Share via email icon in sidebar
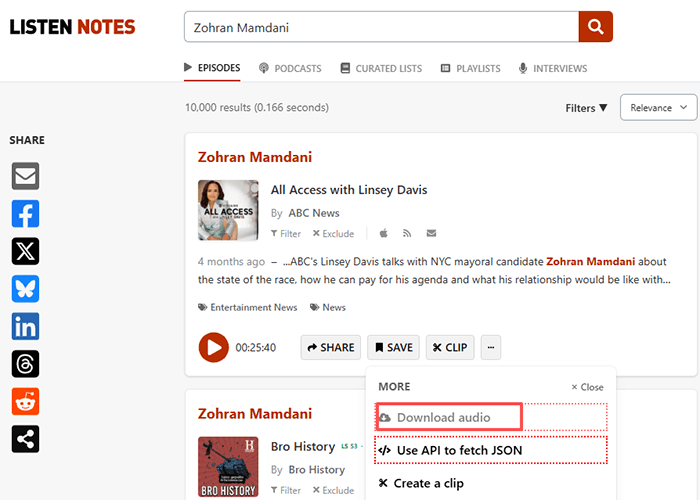This screenshot has height=500, width=700. point(25,176)
